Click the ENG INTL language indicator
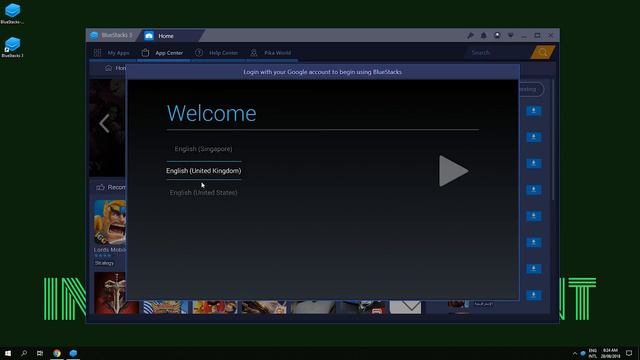640x360 pixels. pyautogui.click(x=593, y=353)
